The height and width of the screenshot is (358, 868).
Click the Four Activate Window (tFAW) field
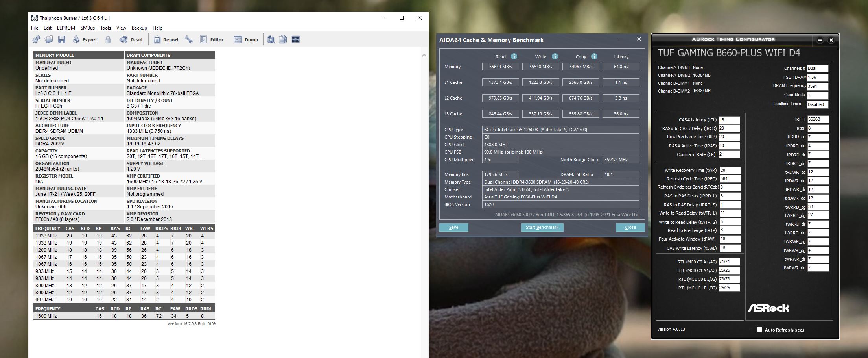pyautogui.click(x=730, y=239)
